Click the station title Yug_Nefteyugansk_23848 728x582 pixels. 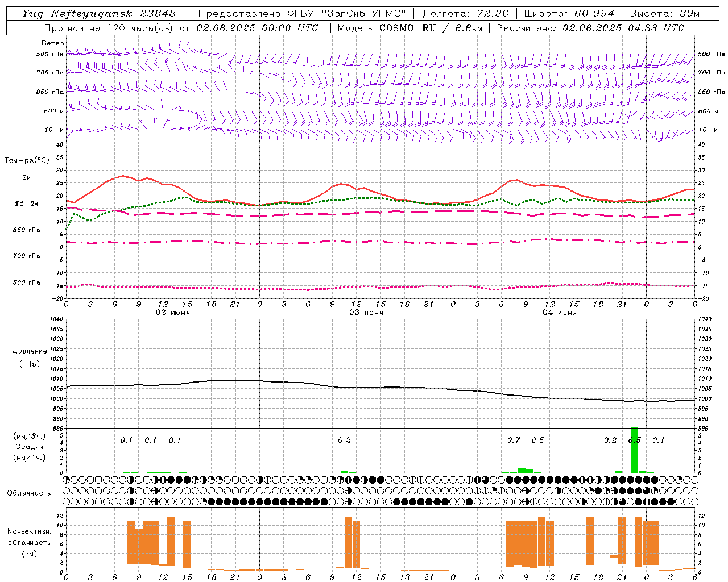pyautogui.click(x=99, y=14)
